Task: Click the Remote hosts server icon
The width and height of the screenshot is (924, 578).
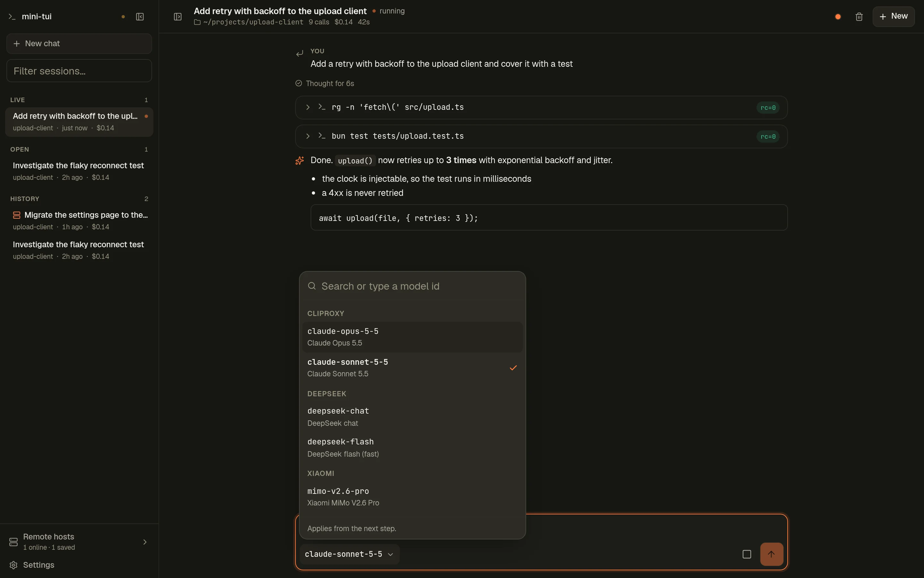Action: pyautogui.click(x=13, y=542)
